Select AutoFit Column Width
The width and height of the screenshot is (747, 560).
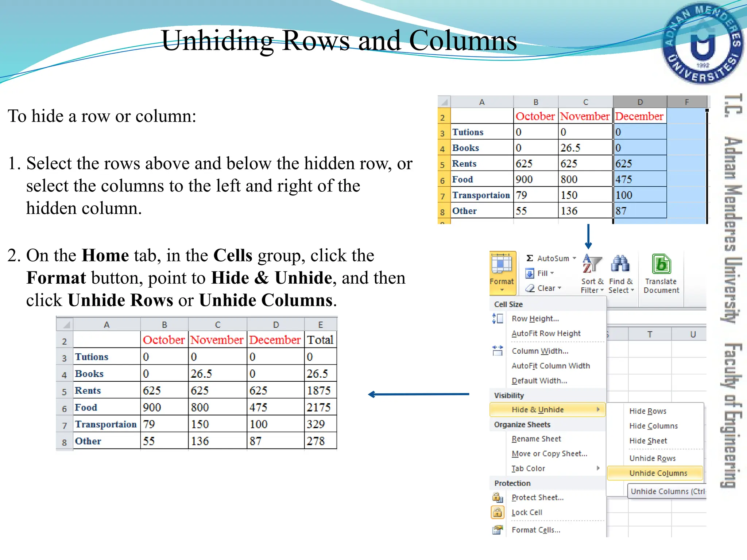[x=551, y=366]
